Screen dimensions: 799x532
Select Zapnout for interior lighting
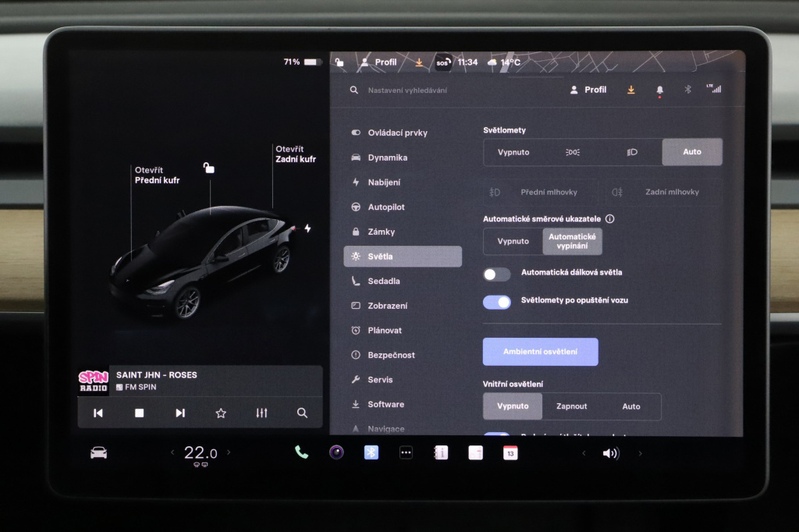tap(572, 406)
